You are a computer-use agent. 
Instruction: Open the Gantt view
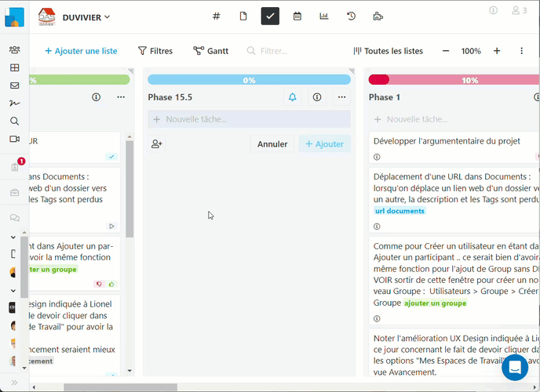pos(211,51)
